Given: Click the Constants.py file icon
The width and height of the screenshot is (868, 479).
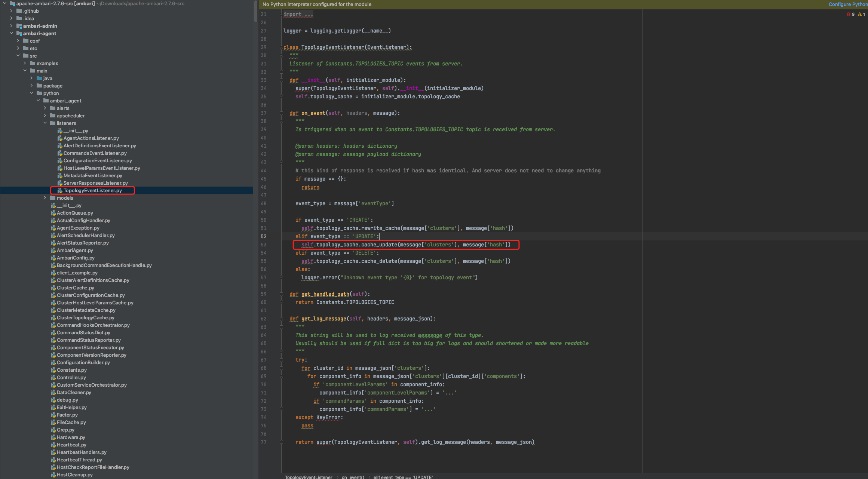Looking at the screenshot, I should pyautogui.click(x=53, y=370).
